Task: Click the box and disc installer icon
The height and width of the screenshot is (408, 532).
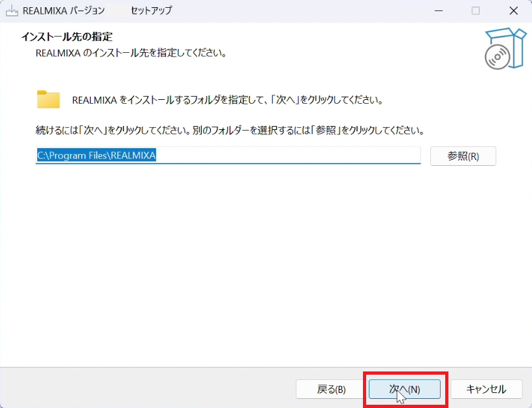Action: pos(505,48)
